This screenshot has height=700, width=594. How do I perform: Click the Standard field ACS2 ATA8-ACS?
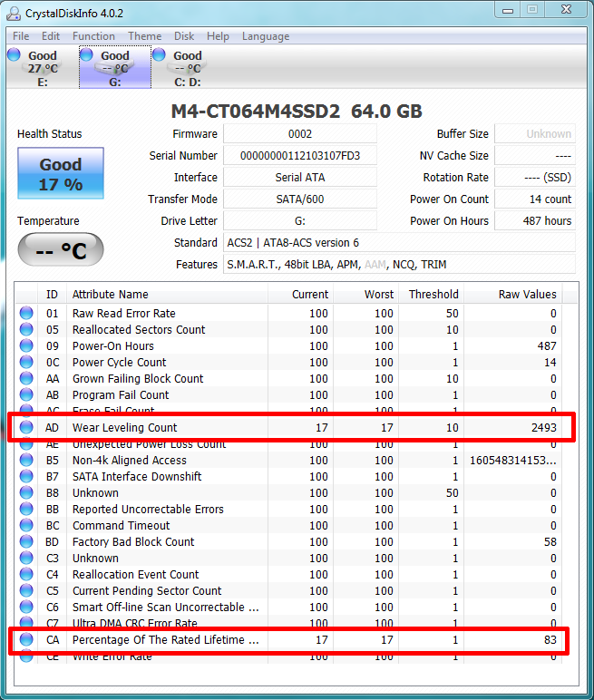(399, 242)
